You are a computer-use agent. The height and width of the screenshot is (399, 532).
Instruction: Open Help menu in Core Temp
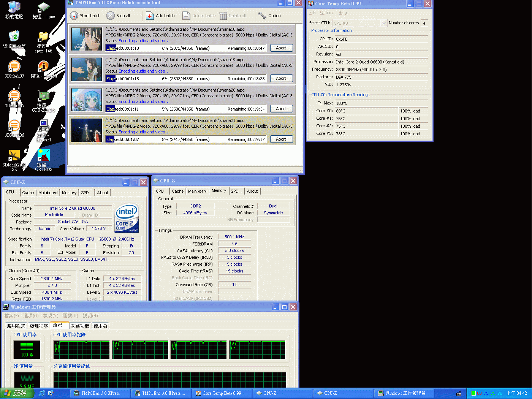[342, 13]
